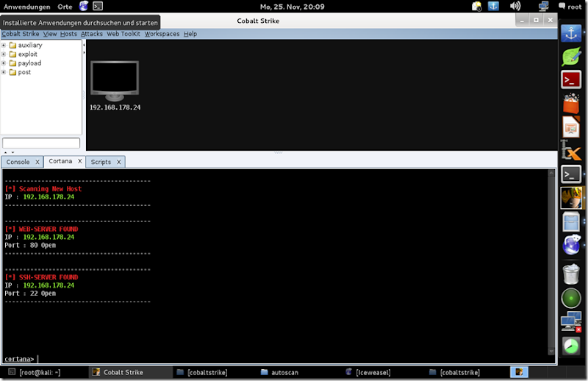The width and height of the screenshot is (588, 381).
Task: Open the Hosts menu
Action: click(x=68, y=34)
